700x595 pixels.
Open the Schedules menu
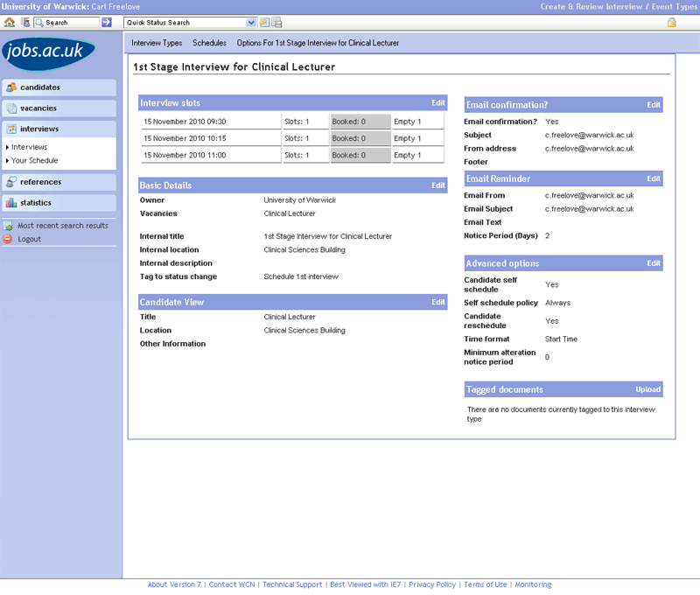point(209,43)
